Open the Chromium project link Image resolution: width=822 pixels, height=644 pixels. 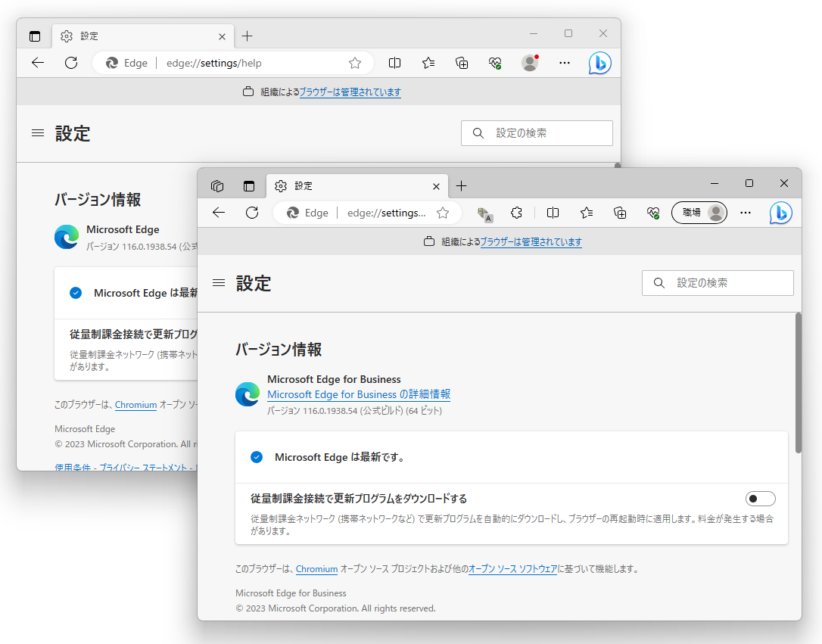pos(316,569)
